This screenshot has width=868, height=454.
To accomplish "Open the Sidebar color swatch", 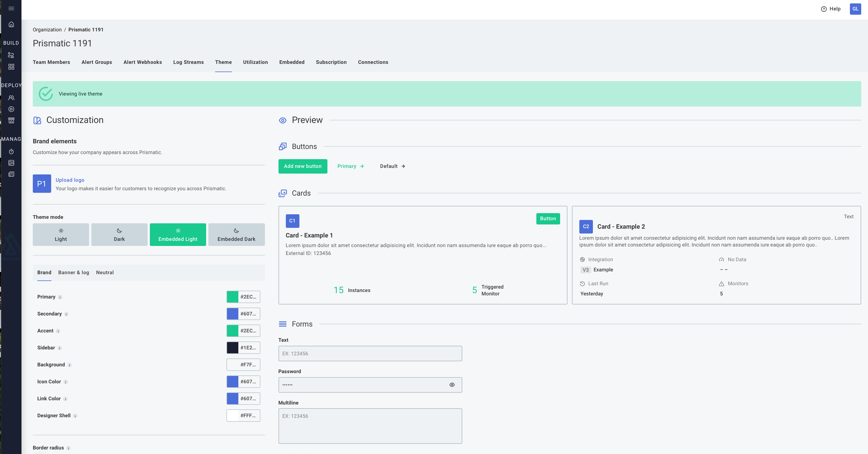I will click(x=232, y=348).
